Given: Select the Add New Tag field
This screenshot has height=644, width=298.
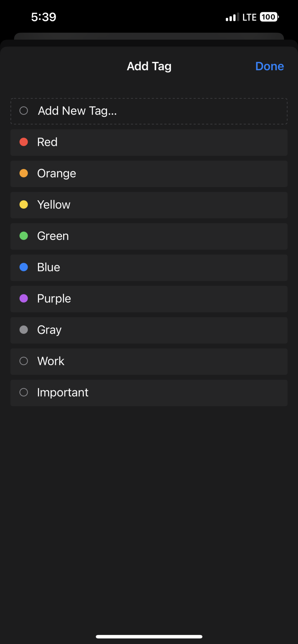Looking at the screenshot, I should coord(149,111).
